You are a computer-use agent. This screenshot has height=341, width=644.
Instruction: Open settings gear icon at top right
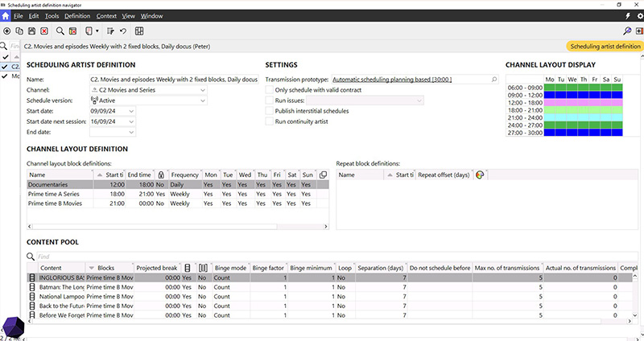(x=638, y=16)
